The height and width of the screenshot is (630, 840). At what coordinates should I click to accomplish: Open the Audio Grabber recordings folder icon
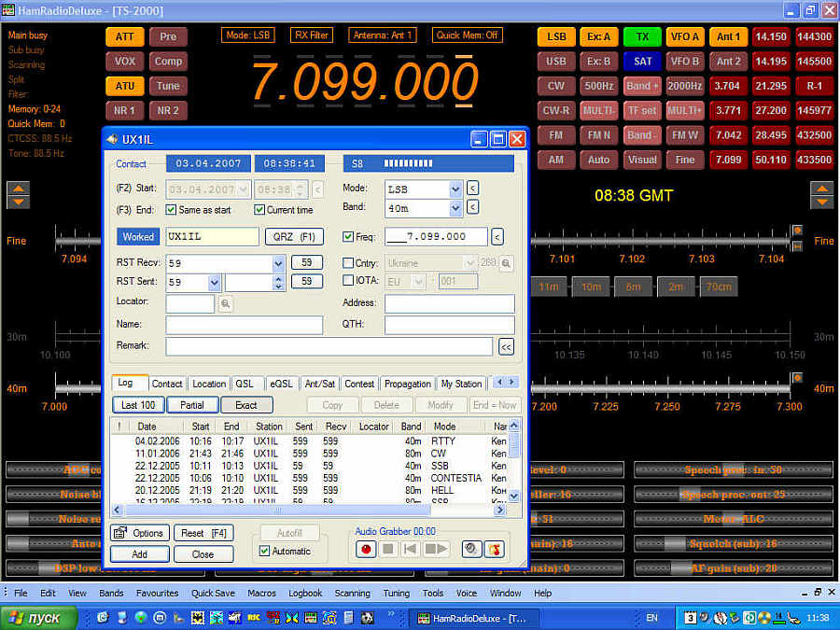coord(495,549)
